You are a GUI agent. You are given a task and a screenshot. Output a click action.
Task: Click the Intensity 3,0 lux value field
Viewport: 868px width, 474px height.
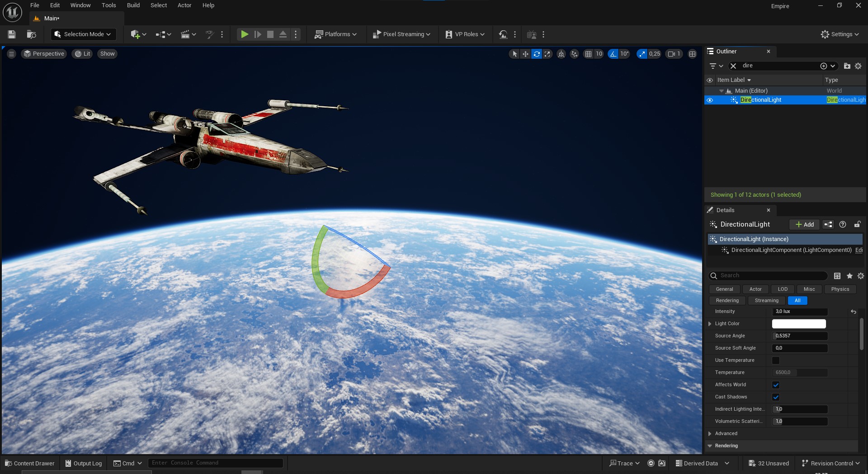pos(800,312)
